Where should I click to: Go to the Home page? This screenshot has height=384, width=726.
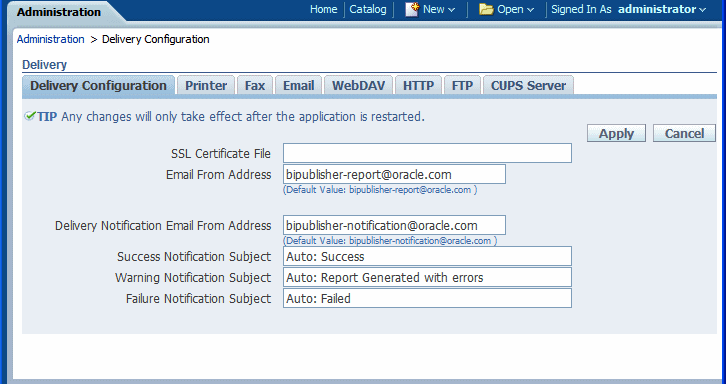coord(324,9)
